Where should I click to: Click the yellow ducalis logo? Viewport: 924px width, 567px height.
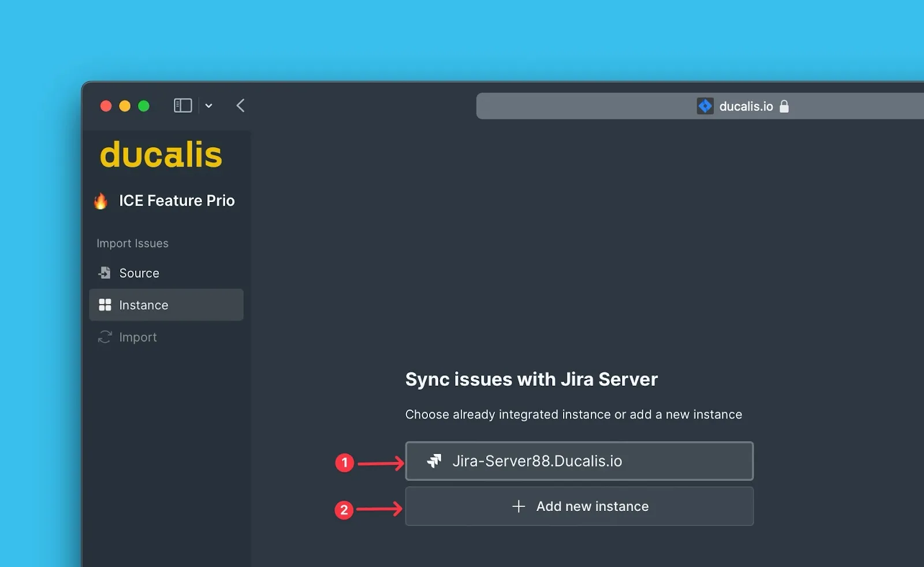pyautogui.click(x=161, y=154)
